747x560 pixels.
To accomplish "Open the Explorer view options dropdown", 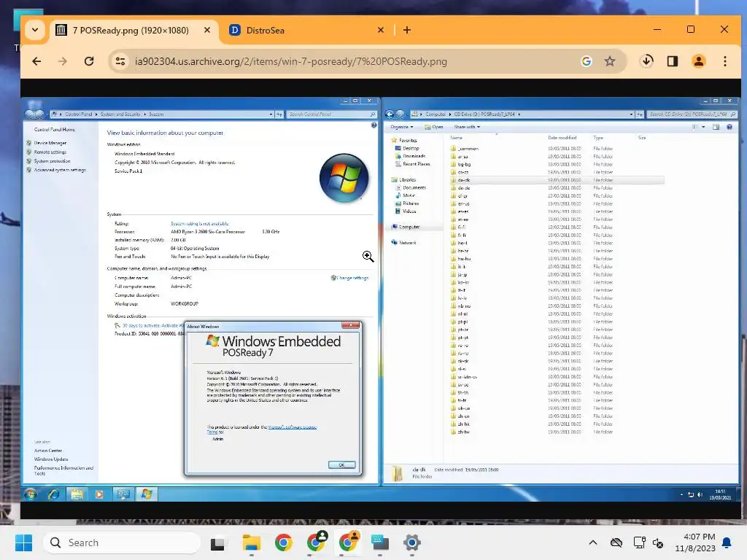I will coord(703,127).
